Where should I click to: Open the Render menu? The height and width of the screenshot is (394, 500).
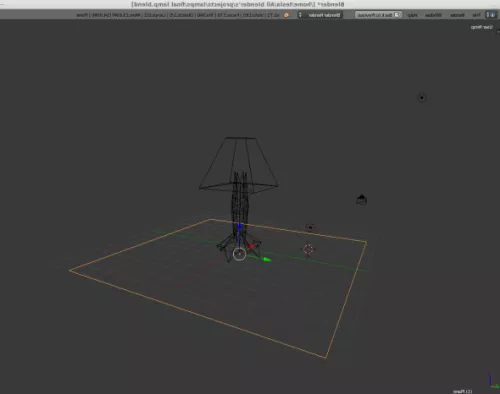457,15
